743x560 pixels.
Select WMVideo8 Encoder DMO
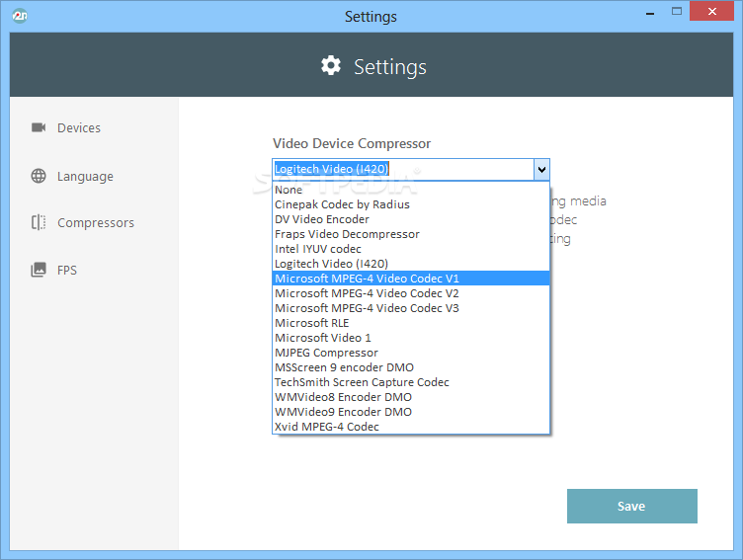pyautogui.click(x=411, y=397)
